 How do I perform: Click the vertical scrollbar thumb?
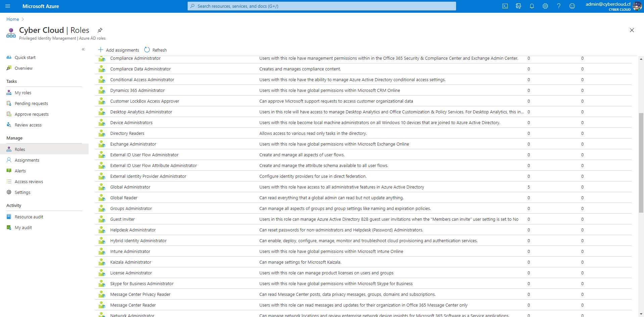(641, 163)
